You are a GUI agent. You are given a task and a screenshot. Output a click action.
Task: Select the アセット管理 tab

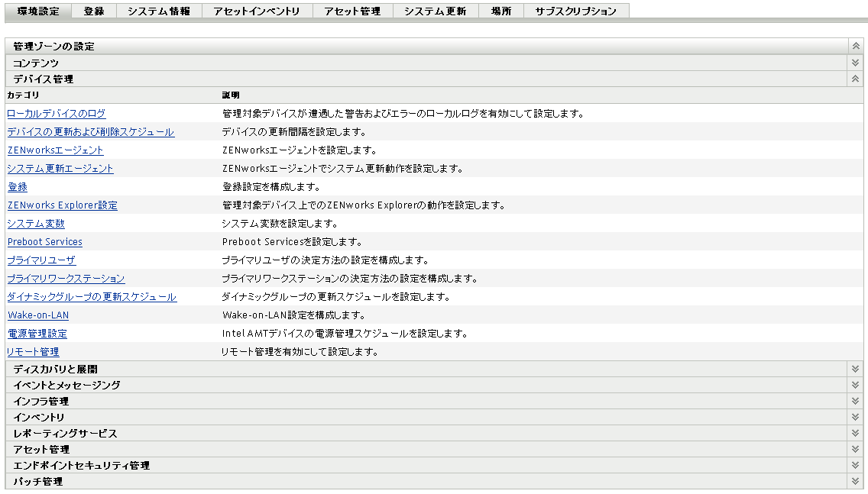[x=353, y=11]
